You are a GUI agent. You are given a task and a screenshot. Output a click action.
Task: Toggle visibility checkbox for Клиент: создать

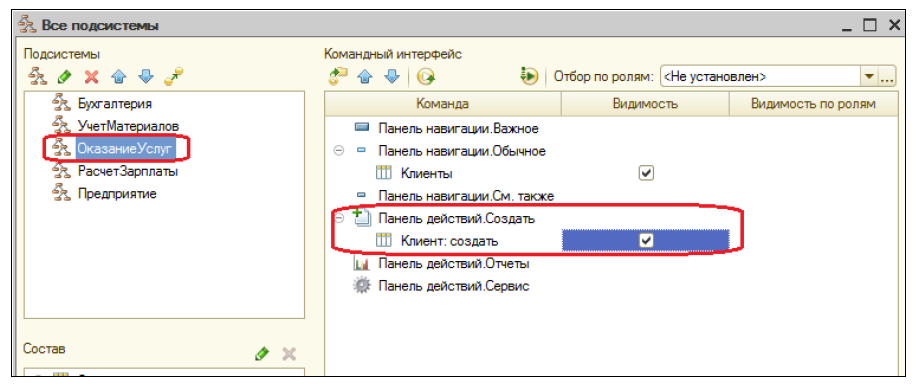point(646,240)
